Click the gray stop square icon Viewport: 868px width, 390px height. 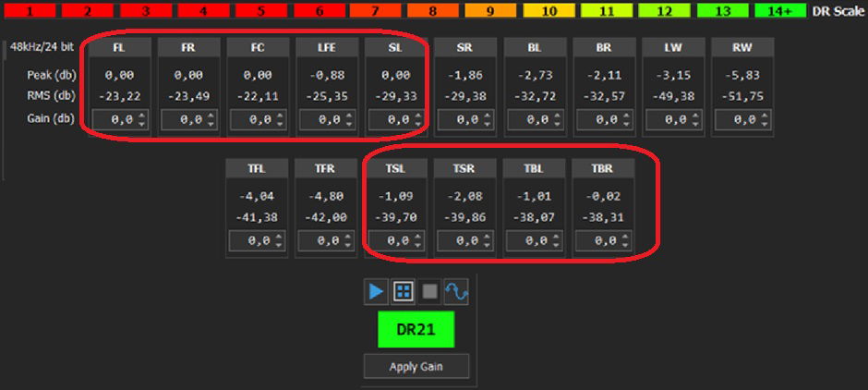pos(429,292)
